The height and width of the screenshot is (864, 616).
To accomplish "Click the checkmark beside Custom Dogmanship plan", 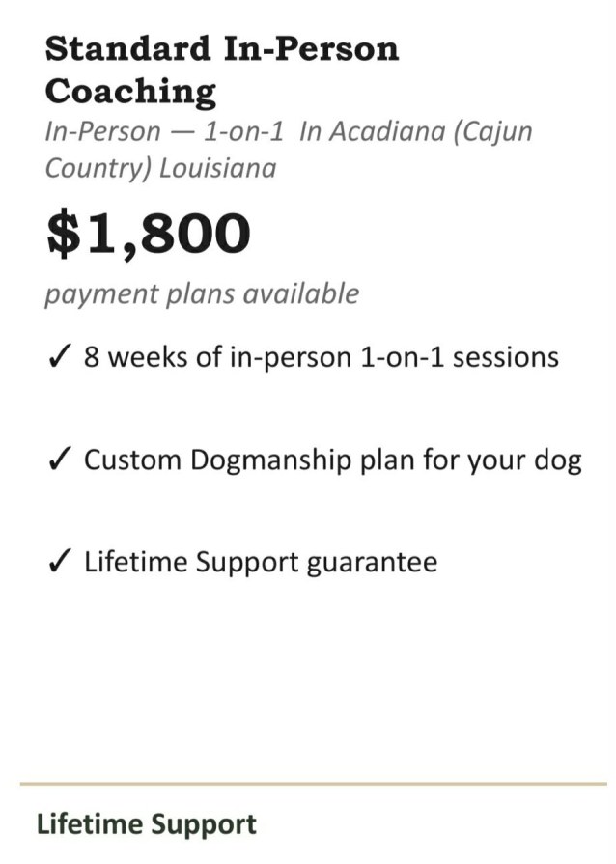I will pos(60,460).
